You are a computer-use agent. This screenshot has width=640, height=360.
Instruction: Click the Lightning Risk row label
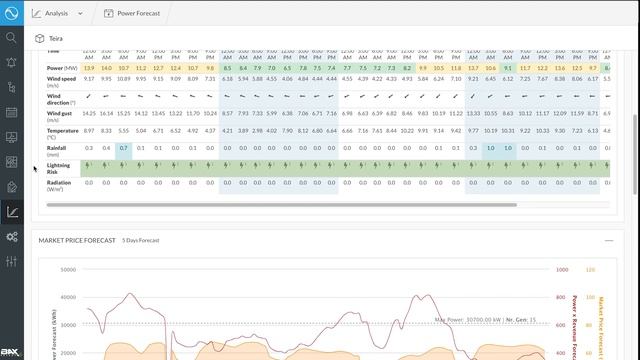pyautogui.click(x=58, y=169)
